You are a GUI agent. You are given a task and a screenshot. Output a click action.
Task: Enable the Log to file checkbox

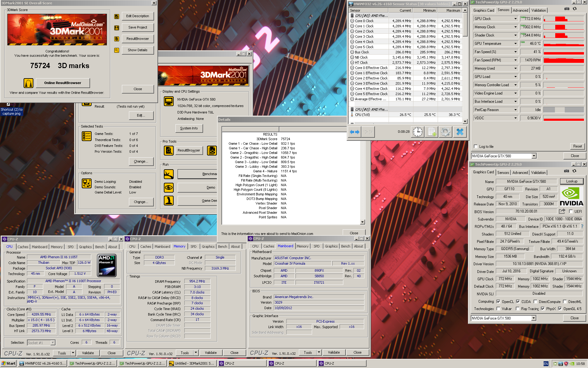pos(476,147)
